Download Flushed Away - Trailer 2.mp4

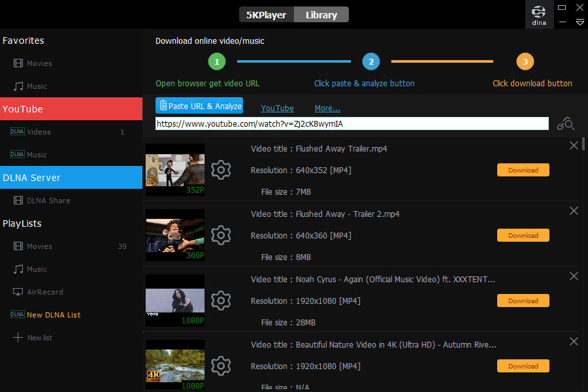(x=523, y=235)
